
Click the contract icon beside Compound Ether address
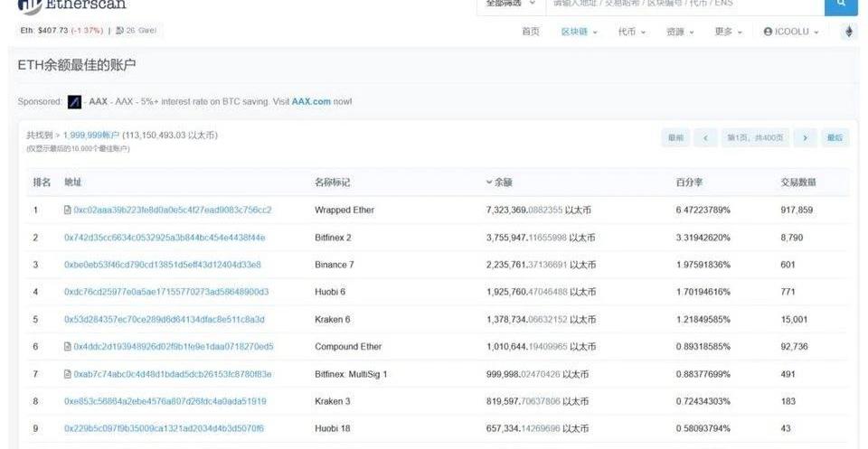(x=68, y=346)
